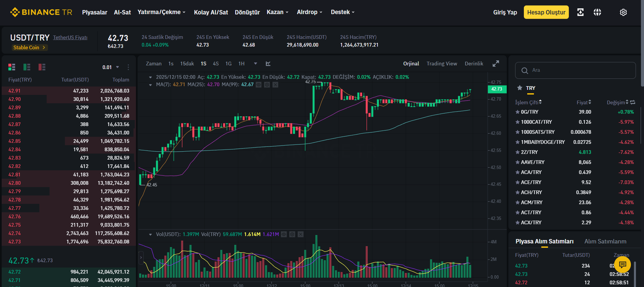Show only buy orders in order book
Screen dimensions: 644x287
click(27, 67)
